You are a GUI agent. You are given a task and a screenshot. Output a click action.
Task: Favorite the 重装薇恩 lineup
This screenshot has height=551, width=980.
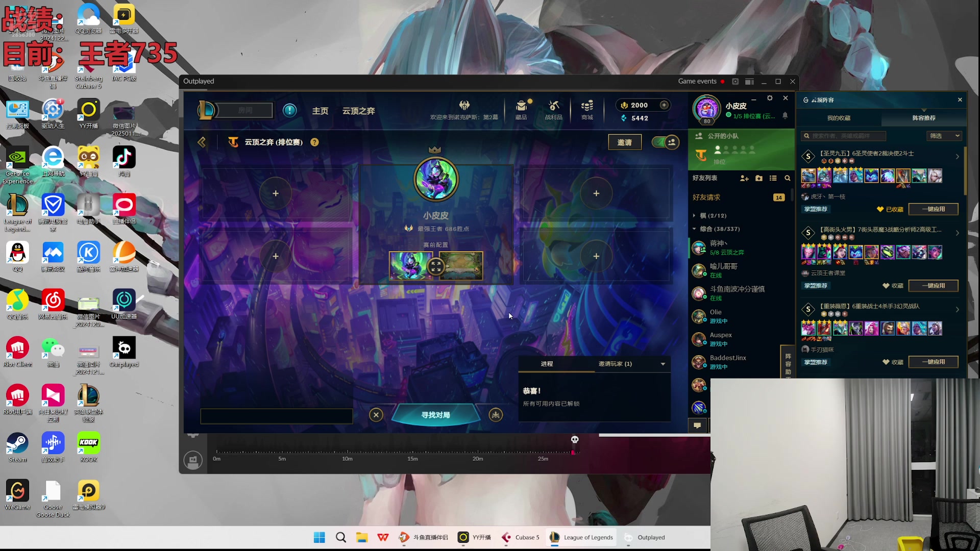pos(886,362)
